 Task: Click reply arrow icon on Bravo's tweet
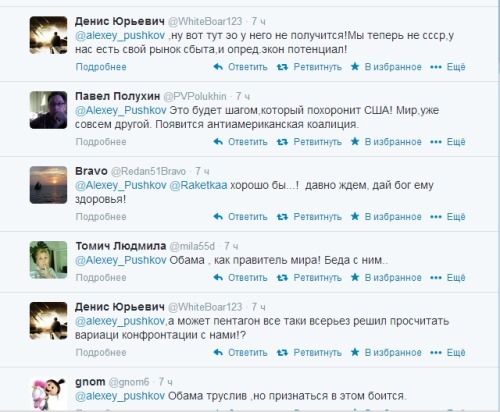(x=218, y=217)
